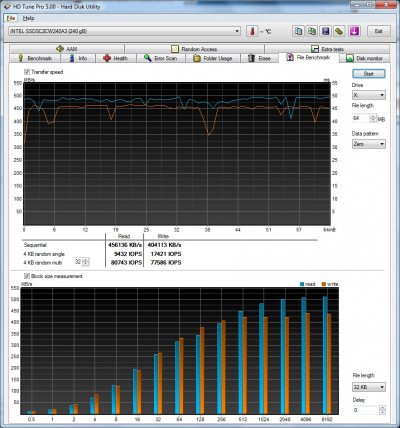This screenshot has height=428, width=400.
Task: Open the options icon in toolbar
Action: click(339, 31)
